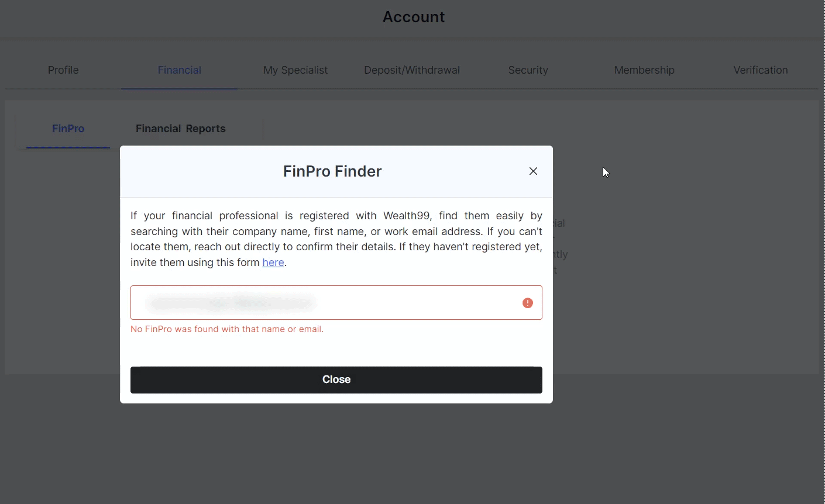This screenshot has width=825, height=504.
Task: Click the FinPro Finder dialog title
Action: [x=332, y=171]
